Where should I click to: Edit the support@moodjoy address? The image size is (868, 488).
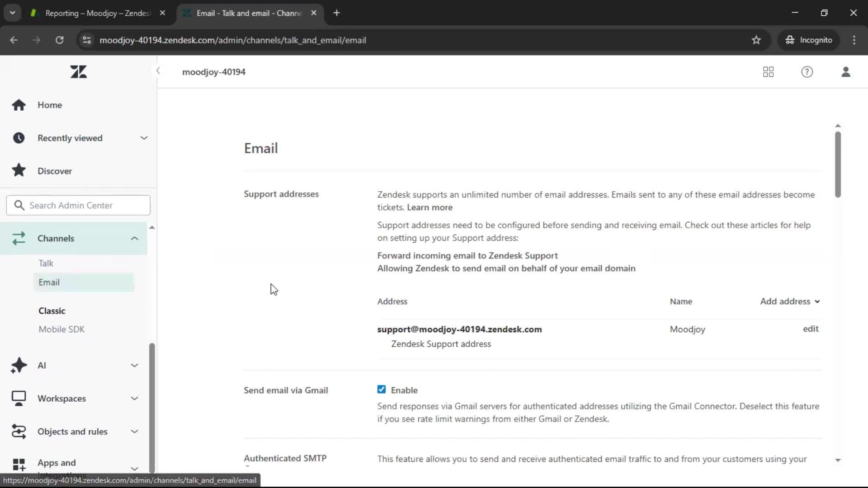click(x=810, y=328)
